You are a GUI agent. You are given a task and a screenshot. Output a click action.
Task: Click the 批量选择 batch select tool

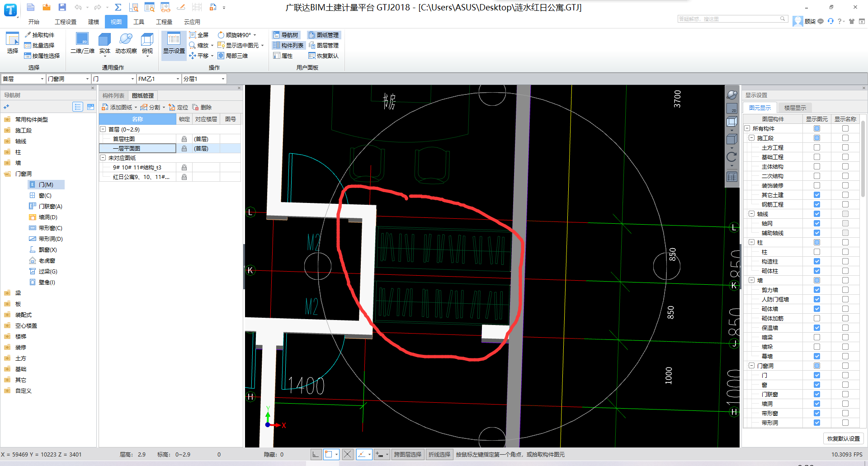coord(39,45)
